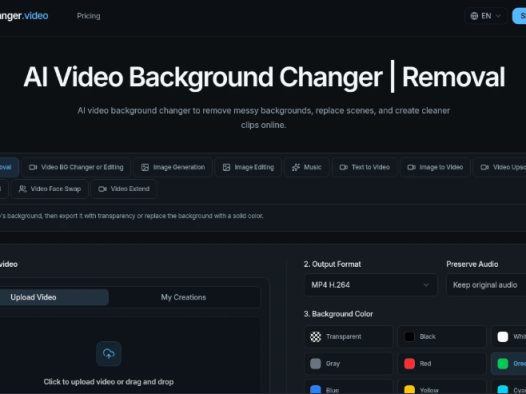The image size is (526, 394).
Task: Click the camera icon on Video BG Changer tab
Action: point(33,167)
